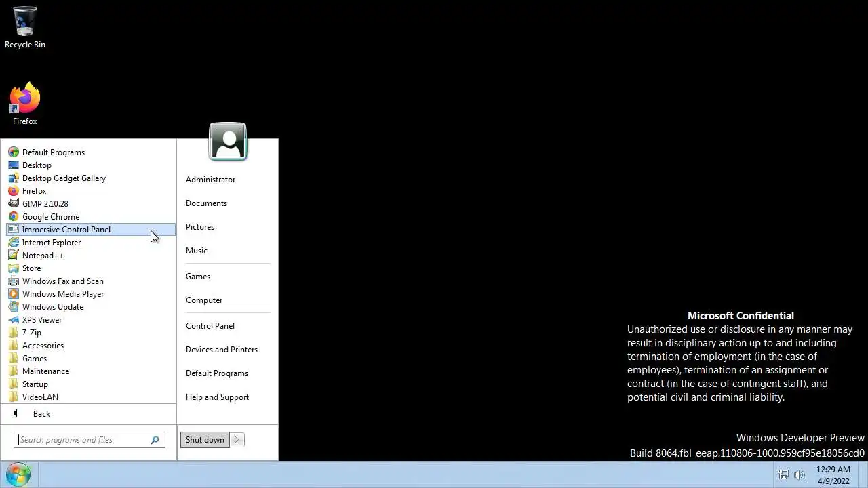Open Documents from the right pane
Image resolution: width=868 pixels, height=488 pixels.
[206, 203]
